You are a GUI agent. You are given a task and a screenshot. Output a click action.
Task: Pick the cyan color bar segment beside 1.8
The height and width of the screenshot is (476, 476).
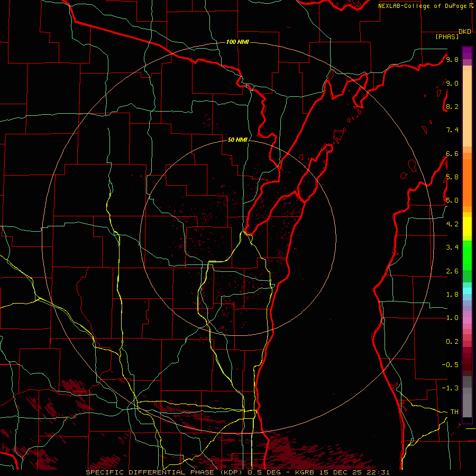click(x=467, y=291)
